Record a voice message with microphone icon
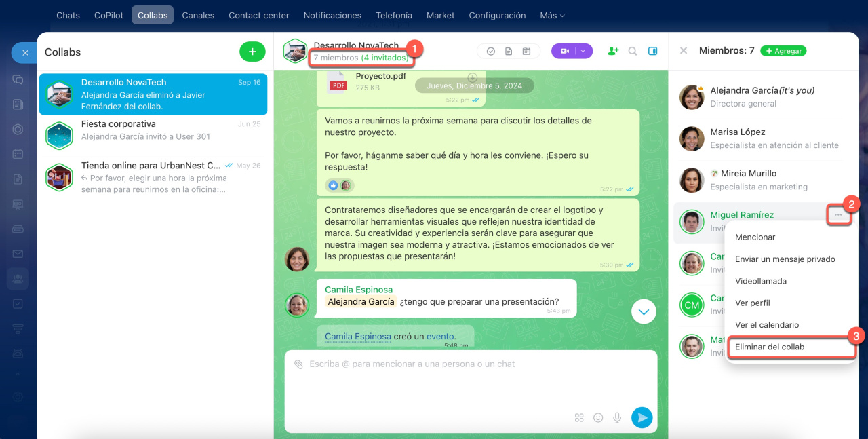 click(617, 418)
